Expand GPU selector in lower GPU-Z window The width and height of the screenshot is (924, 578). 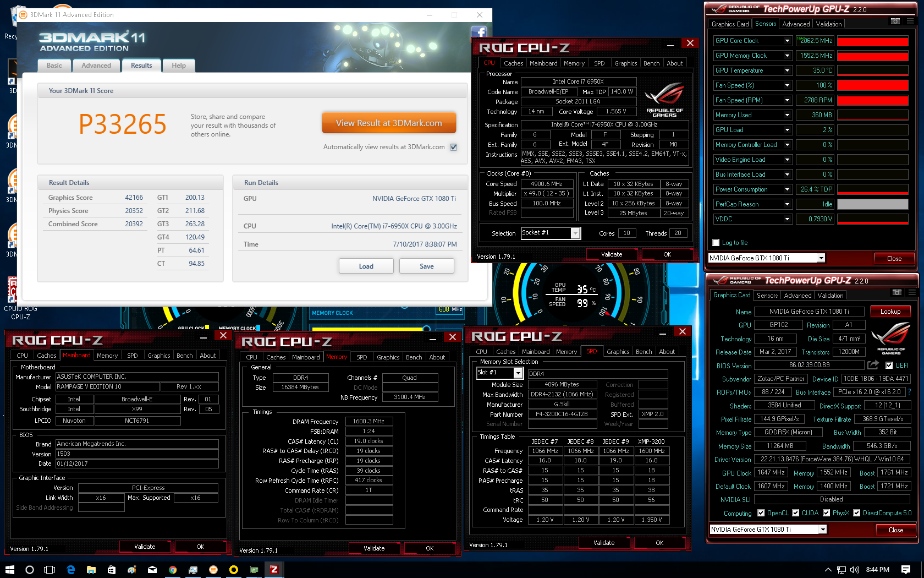tap(823, 530)
